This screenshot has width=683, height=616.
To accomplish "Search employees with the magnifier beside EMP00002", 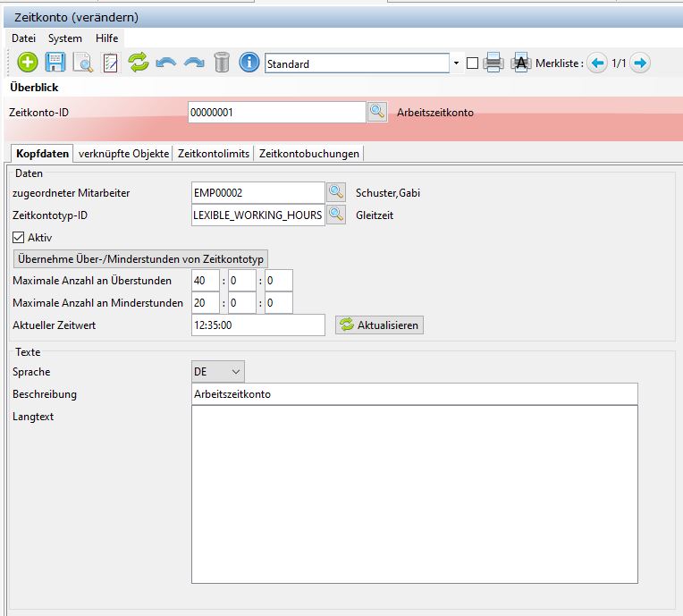I will [x=335, y=192].
